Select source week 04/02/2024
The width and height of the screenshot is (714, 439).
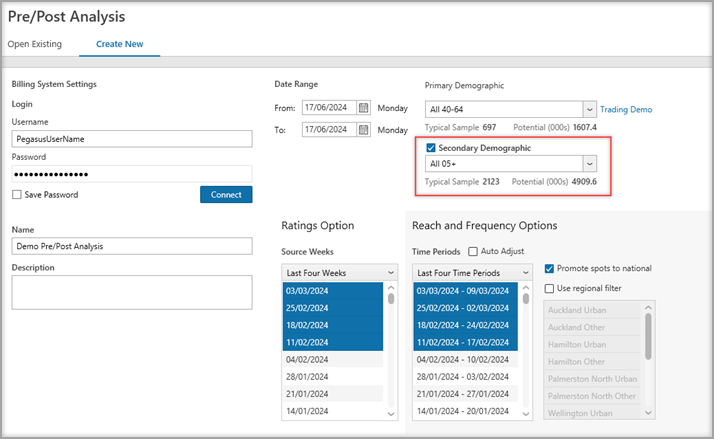click(x=333, y=360)
